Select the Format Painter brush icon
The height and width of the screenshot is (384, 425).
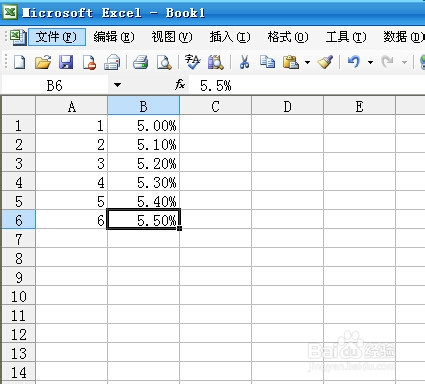pos(325,62)
